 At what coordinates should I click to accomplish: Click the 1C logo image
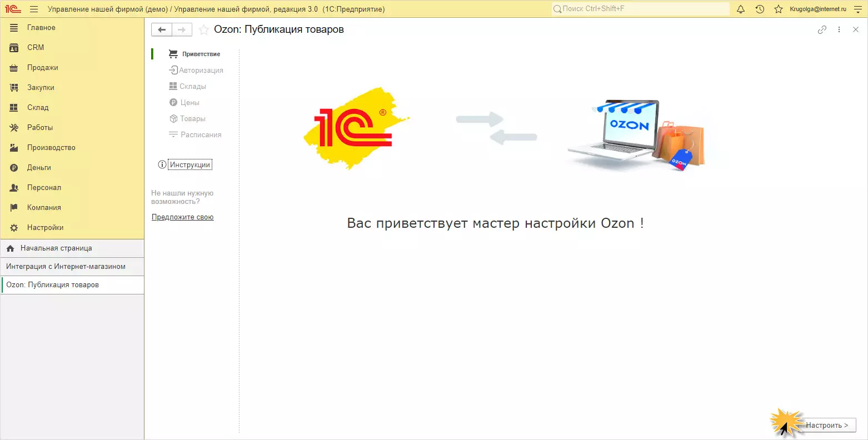[x=356, y=128]
